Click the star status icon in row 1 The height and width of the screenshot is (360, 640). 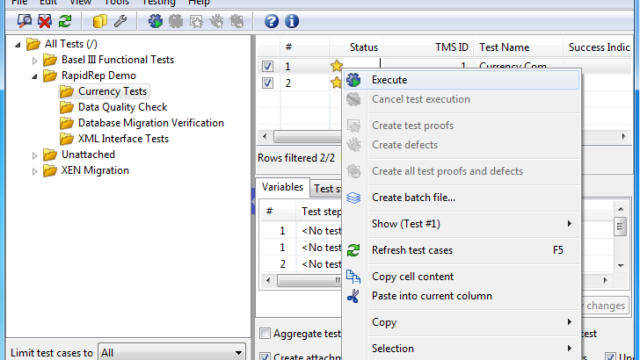click(336, 66)
